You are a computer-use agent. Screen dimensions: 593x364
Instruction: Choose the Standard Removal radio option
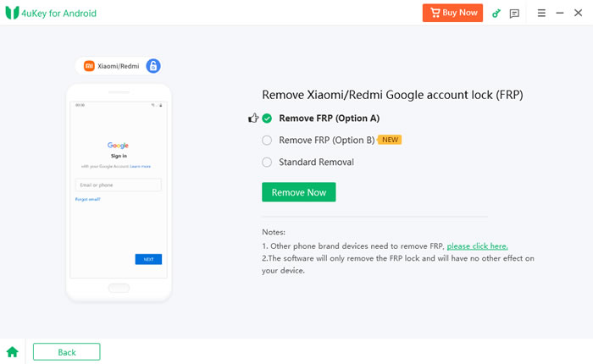coord(267,163)
